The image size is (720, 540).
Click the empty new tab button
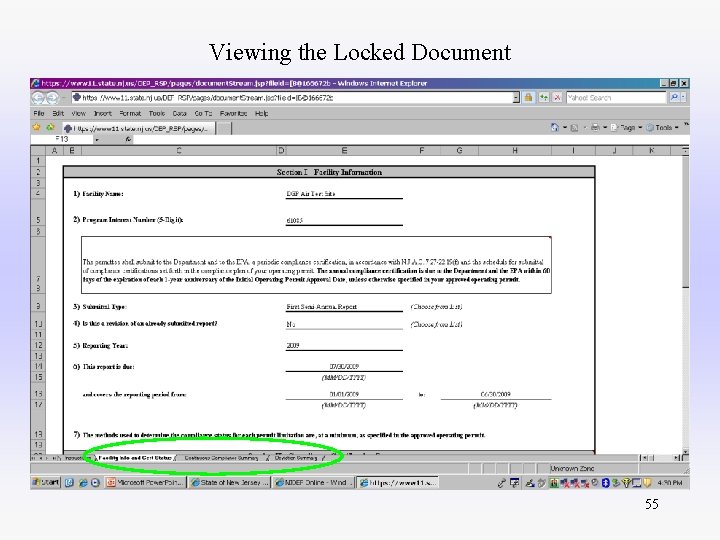click(223, 128)
